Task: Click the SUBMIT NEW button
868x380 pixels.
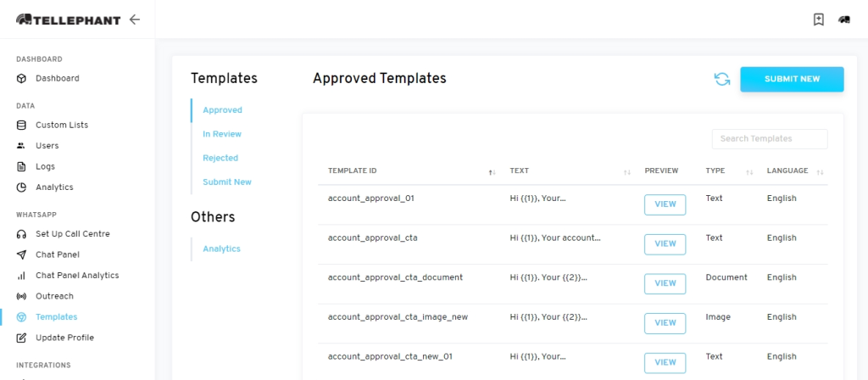Action: [793, 79]
